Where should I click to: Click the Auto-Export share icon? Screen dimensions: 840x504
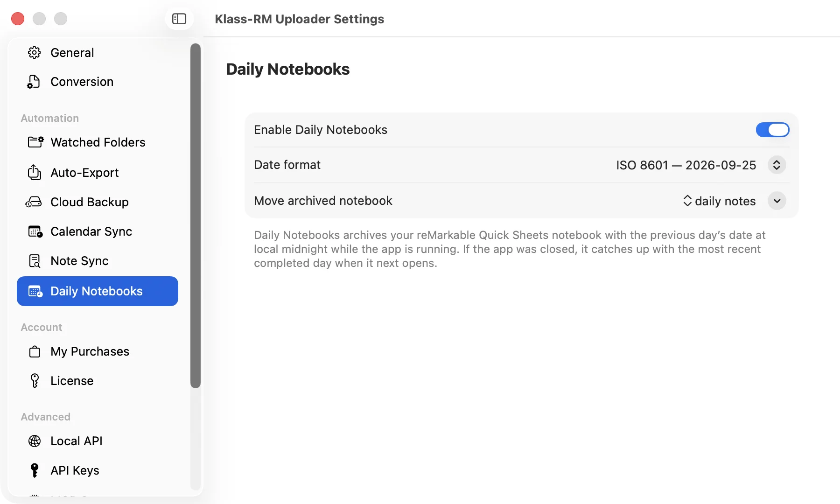[x=35, y=172]
